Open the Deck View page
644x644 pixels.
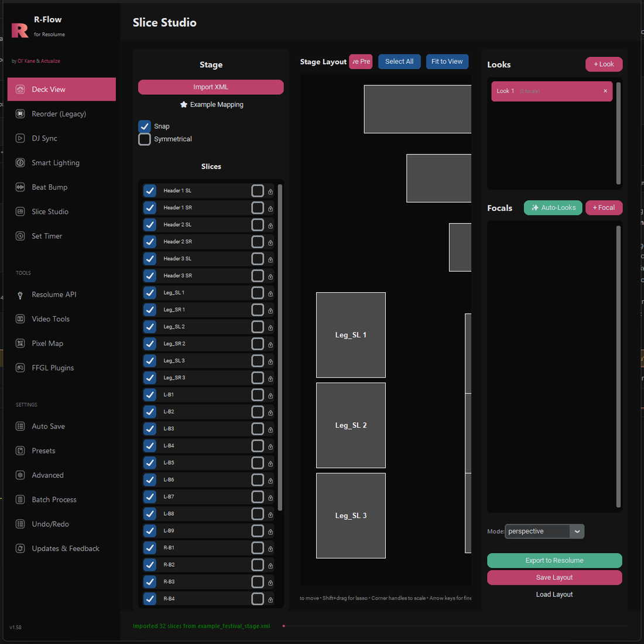61,89
